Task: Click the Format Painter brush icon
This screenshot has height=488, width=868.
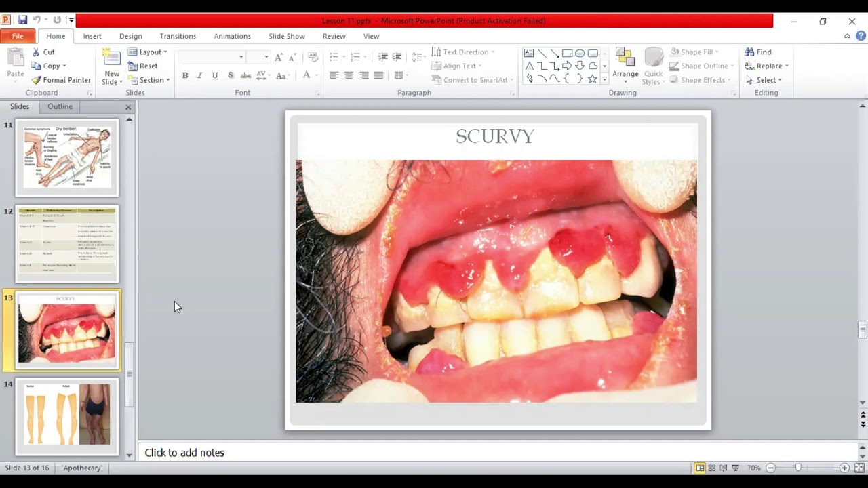Action: tap(37, 80)
